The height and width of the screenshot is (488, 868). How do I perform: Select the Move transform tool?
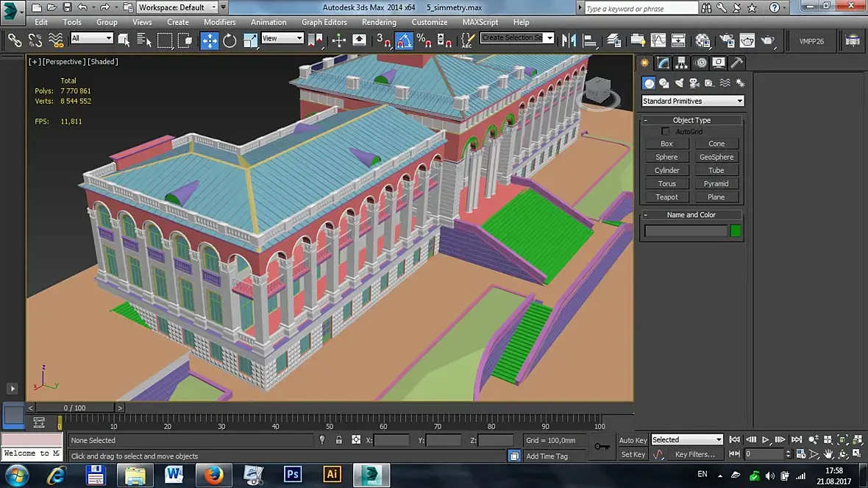point(210,40)
